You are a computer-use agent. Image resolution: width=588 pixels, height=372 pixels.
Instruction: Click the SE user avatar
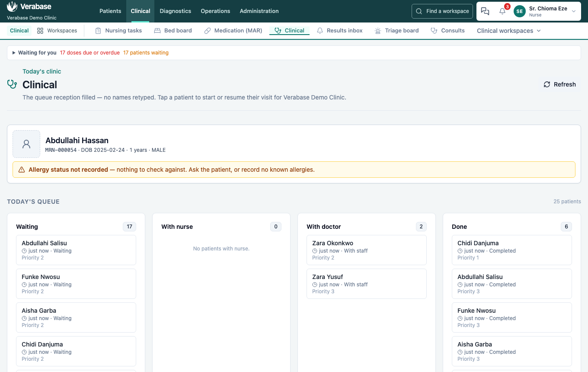520,11
